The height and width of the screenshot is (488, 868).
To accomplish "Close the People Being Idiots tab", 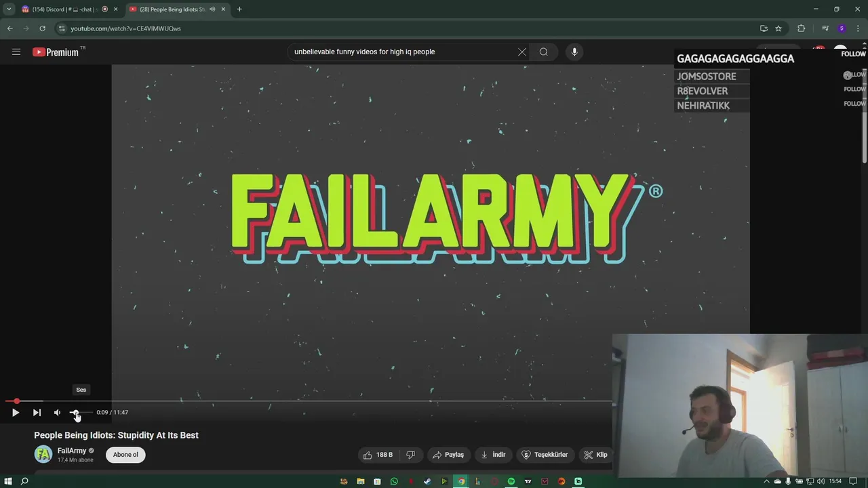I will pos(224,9).
